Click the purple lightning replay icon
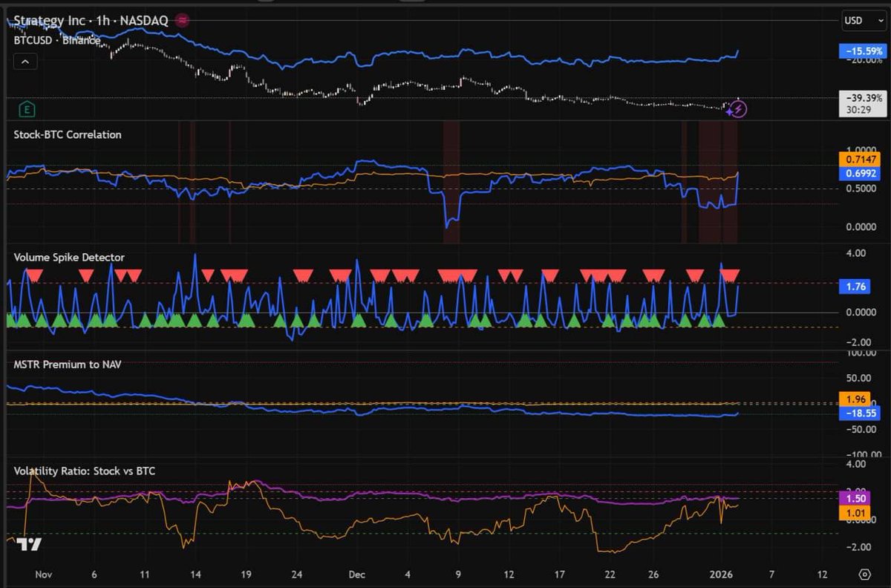 click(x=738, y=109)
